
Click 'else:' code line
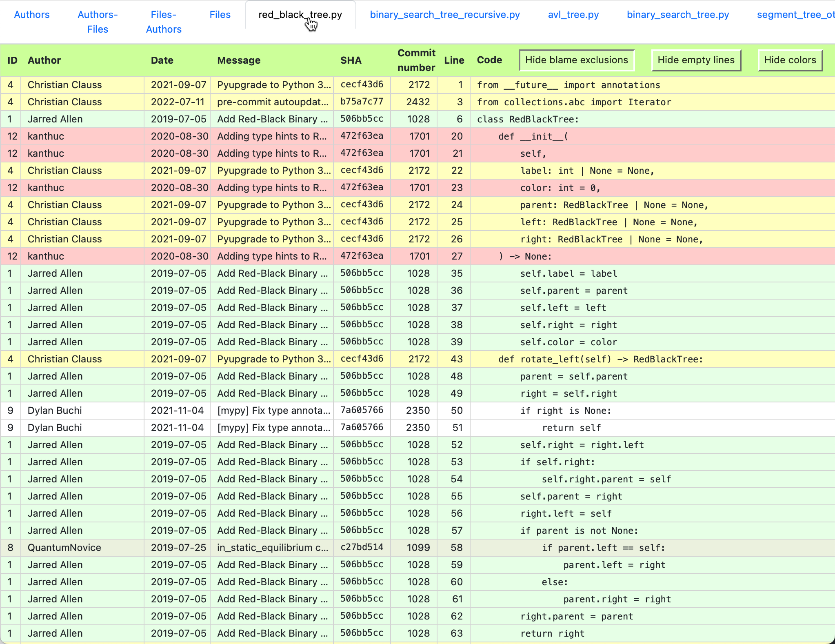[x=555, y=582]
